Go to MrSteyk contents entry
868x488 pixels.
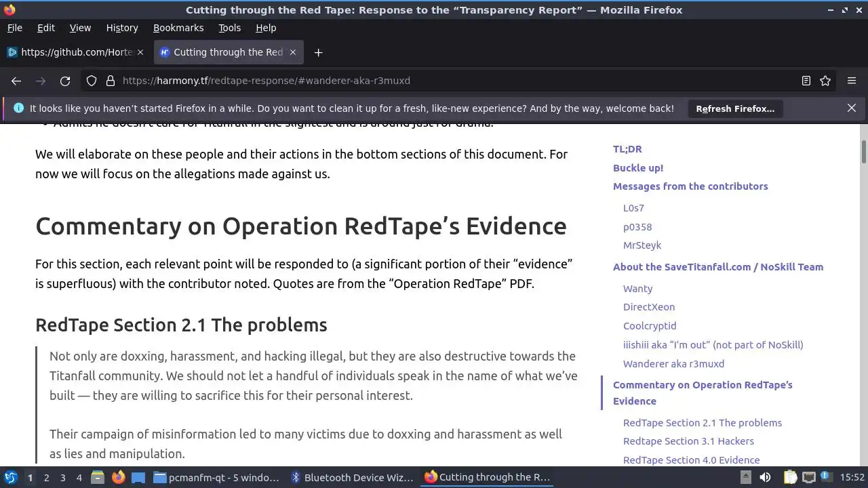pyautogui.click(x=642, y=245)
